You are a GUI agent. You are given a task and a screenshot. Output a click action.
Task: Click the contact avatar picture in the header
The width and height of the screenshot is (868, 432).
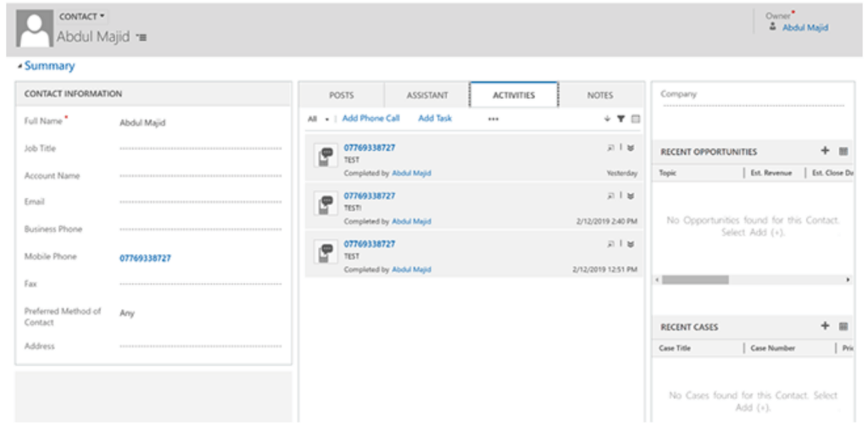coord(34,30)
